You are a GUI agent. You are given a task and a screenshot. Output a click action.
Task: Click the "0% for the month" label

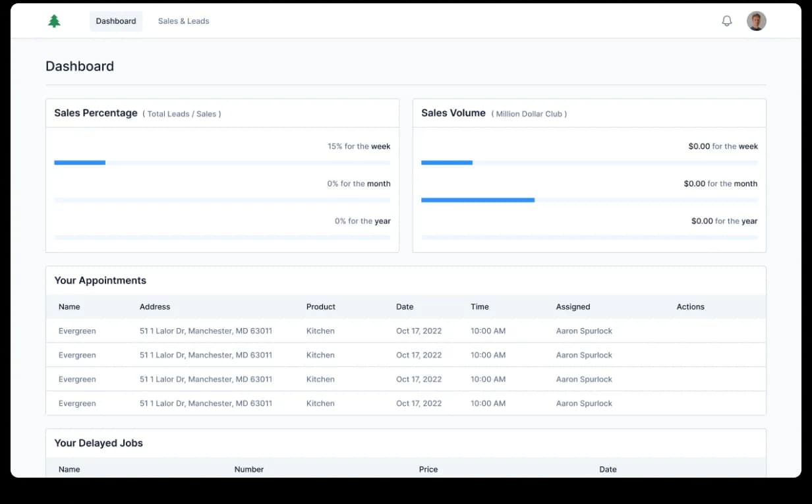359,184
